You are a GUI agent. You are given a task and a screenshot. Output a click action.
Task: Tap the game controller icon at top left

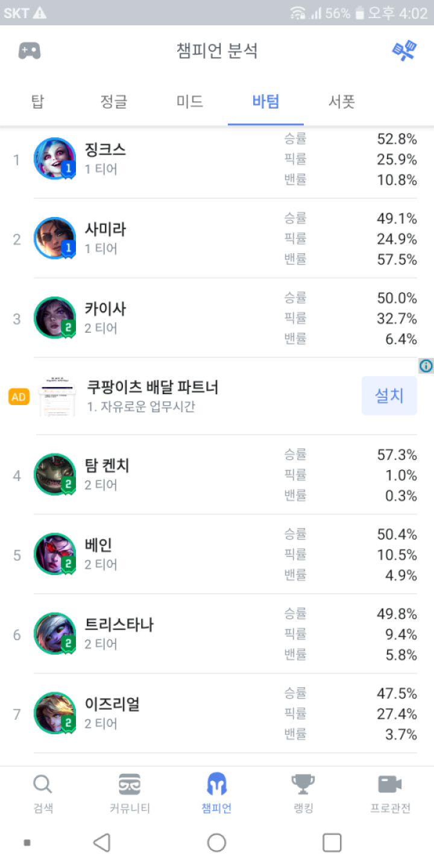[x=29, y=51]
